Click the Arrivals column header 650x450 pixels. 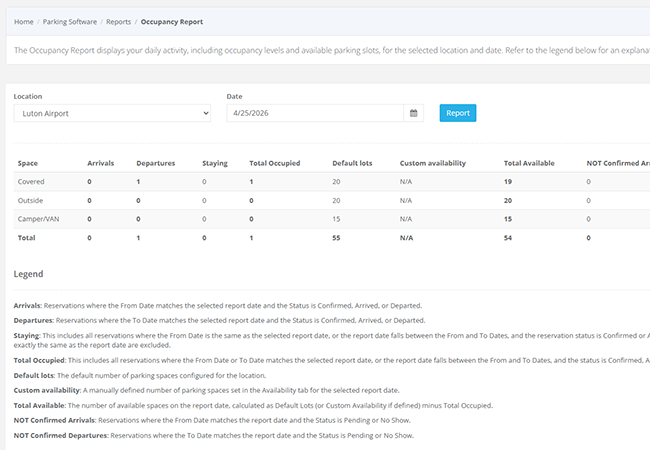click(x=100, y=163)
